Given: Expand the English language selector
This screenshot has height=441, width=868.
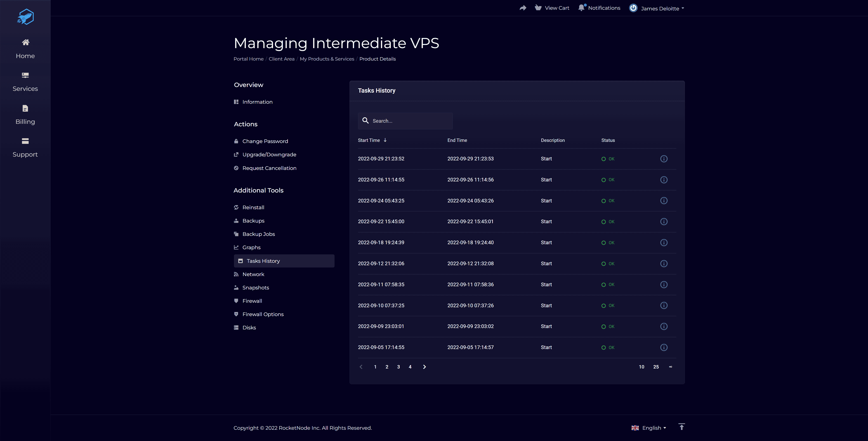Looking at the screenshot, I should coord(649,428).
